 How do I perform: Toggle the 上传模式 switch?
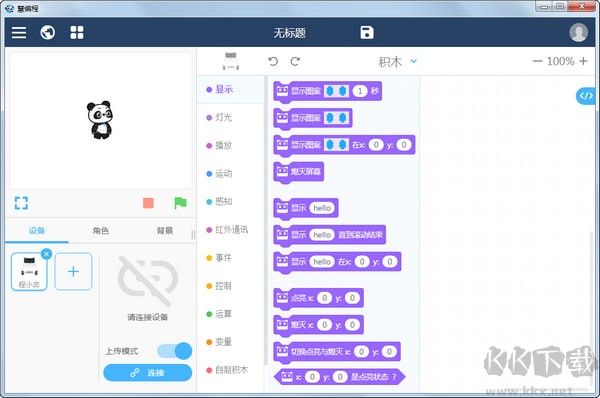[174, 351]
